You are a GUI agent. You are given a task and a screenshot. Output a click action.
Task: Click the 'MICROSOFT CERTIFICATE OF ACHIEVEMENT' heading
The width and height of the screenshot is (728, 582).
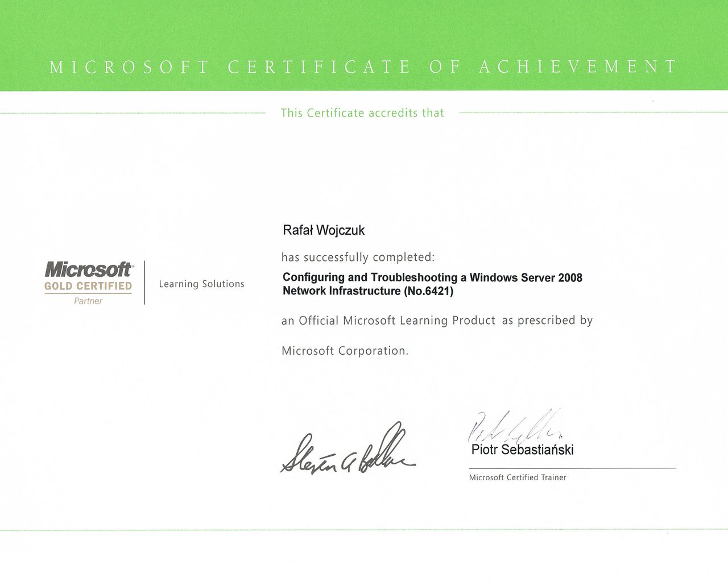click(x=363, y=67)
